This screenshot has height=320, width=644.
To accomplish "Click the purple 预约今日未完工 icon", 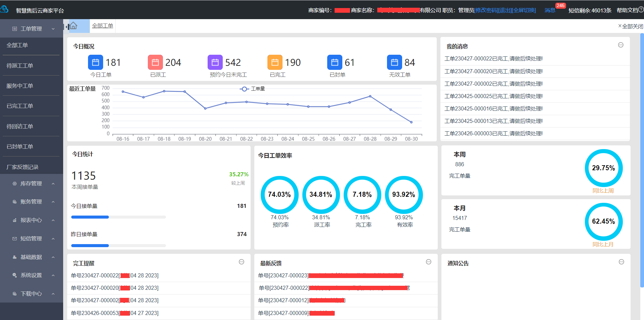I will pyautogui.click(x=215, y=62).
